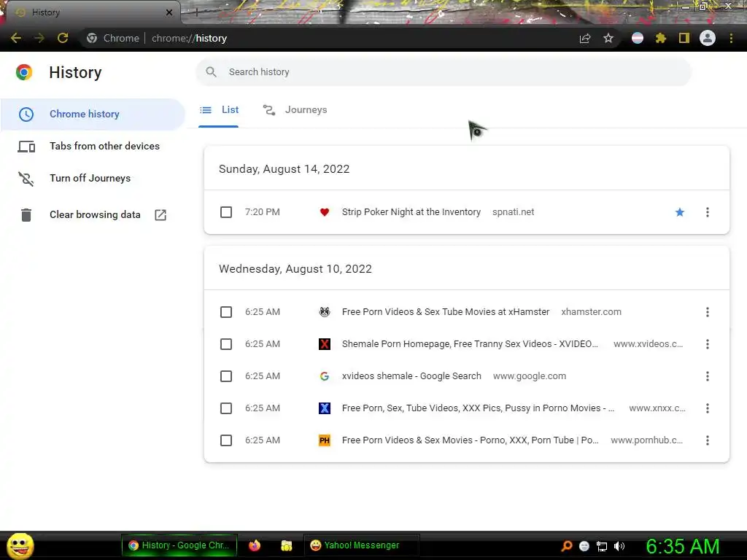Open the more actions menu for www.xnxx entry
This screenshot has width=747, height=560.
click(708, 408)
